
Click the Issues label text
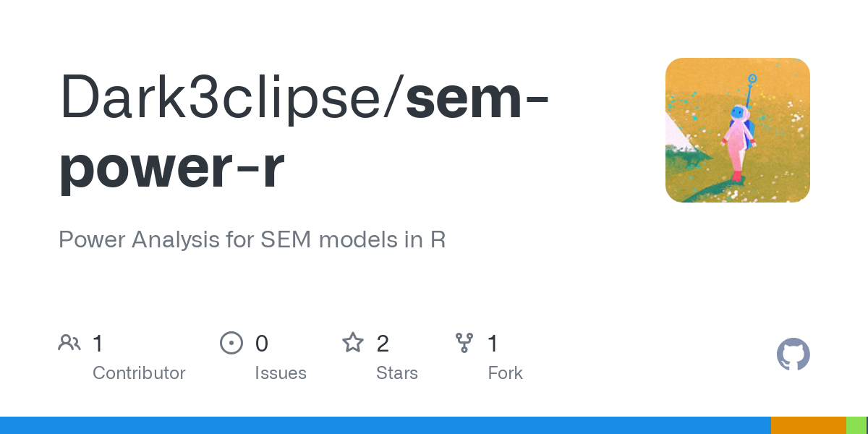[281, 373]
